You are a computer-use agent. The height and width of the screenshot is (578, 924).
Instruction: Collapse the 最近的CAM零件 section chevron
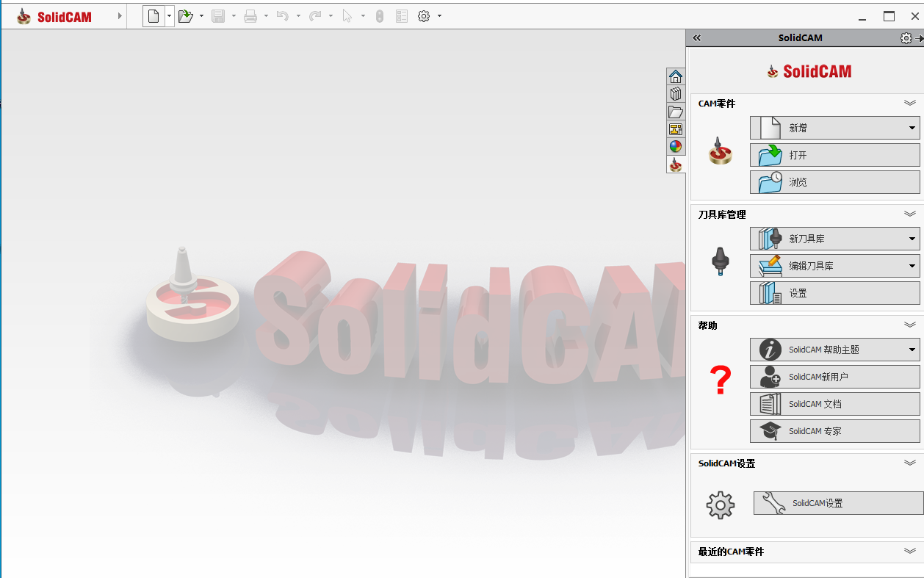pyautogui.click(x=910, y=551)
